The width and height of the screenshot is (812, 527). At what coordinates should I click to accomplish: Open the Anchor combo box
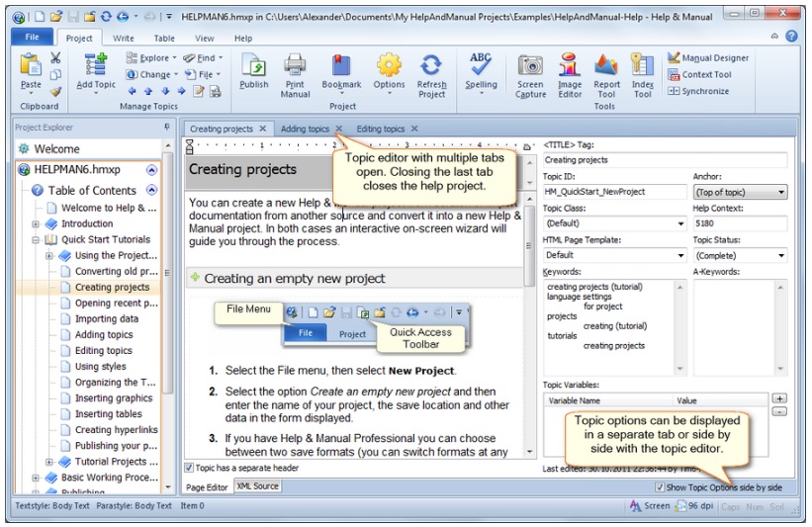point(740,192)
